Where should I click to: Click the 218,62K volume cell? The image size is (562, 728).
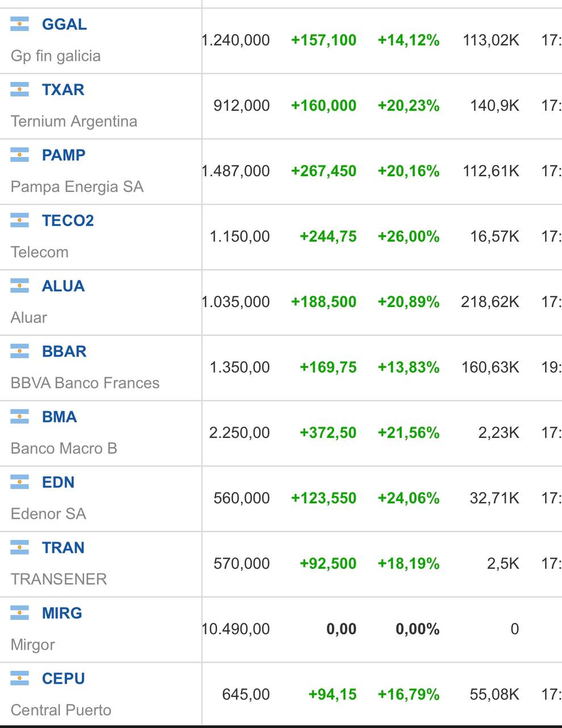tap(490, 302)
